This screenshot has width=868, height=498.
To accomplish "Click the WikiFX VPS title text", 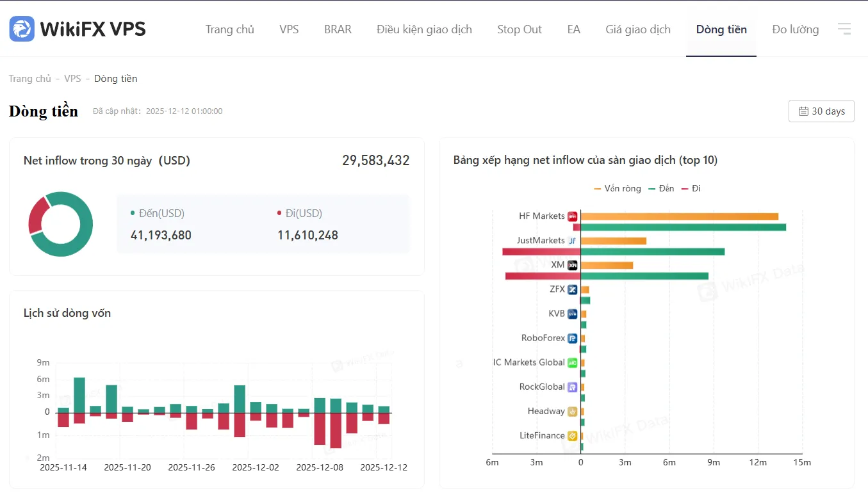I will click(x=93, y=29).
